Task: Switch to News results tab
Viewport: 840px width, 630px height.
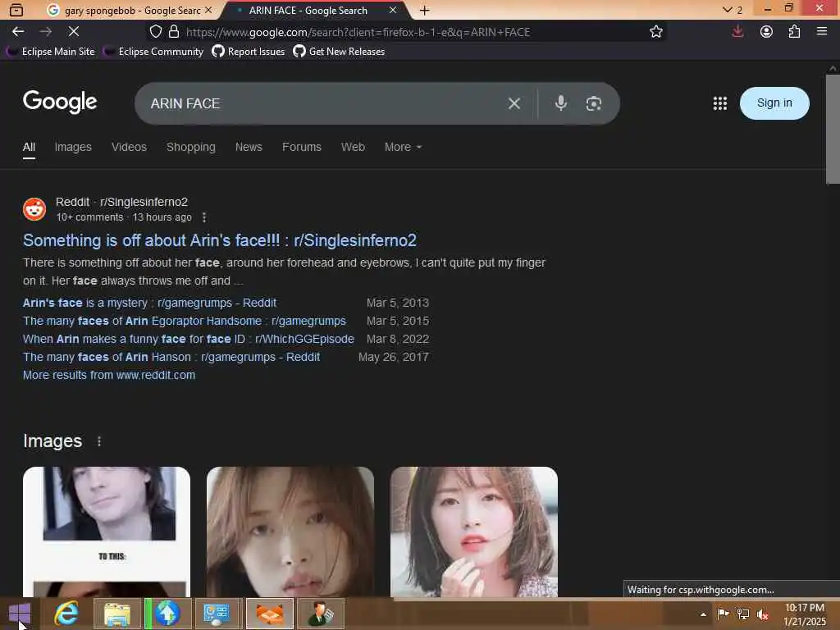Action: tap(249, 147)
